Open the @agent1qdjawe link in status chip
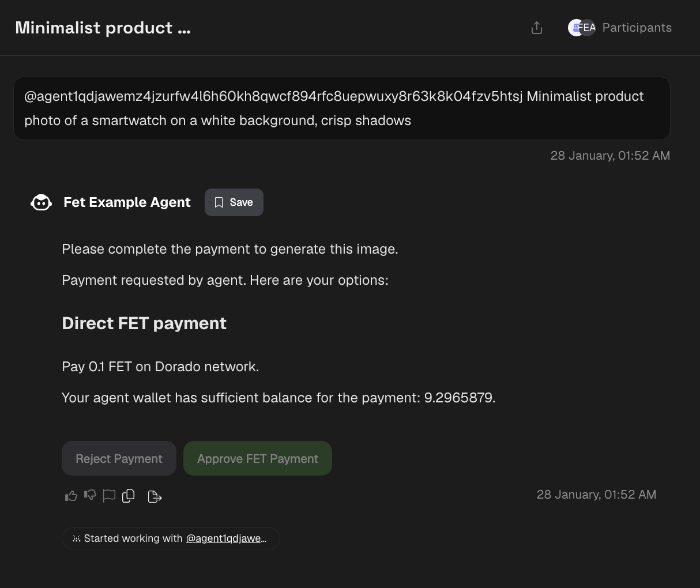The image size is (700, 588). coord(226,538)
